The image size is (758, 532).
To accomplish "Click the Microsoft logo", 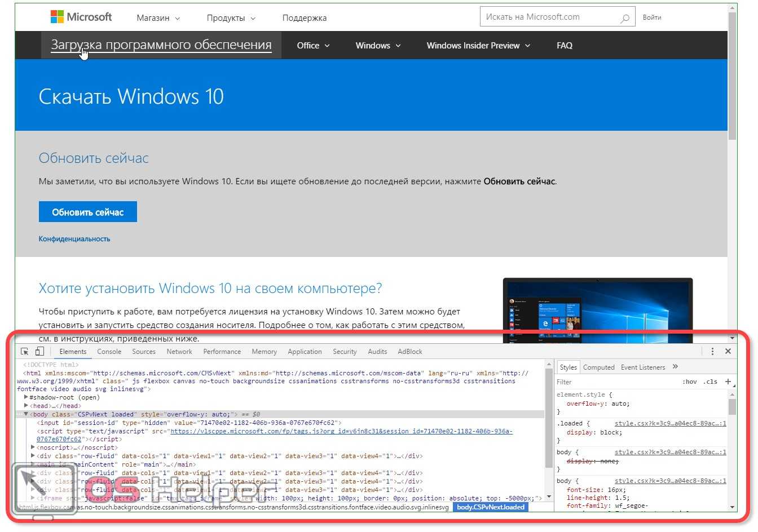I will click(x=81, y=17).
